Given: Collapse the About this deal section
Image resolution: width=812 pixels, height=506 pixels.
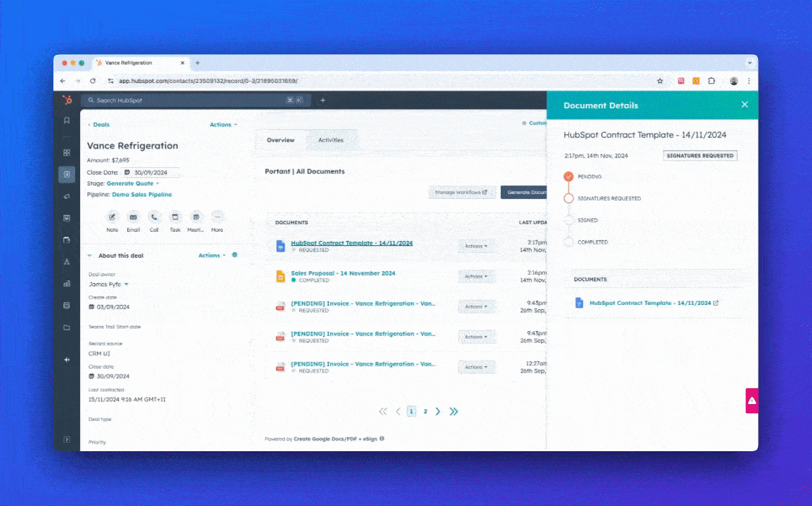Looking at the screenshot, I should (90, 255).
